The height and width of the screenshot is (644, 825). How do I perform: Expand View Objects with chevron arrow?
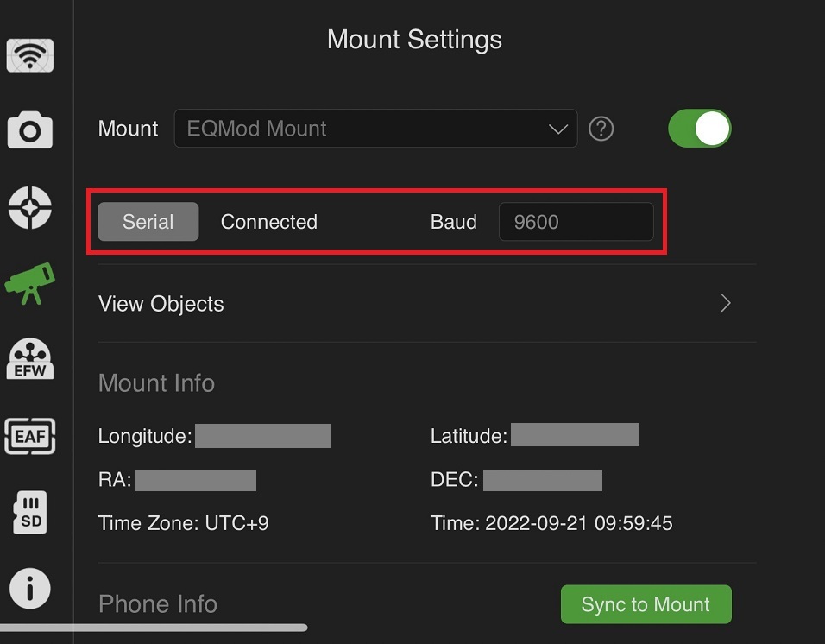coord(726,303)
